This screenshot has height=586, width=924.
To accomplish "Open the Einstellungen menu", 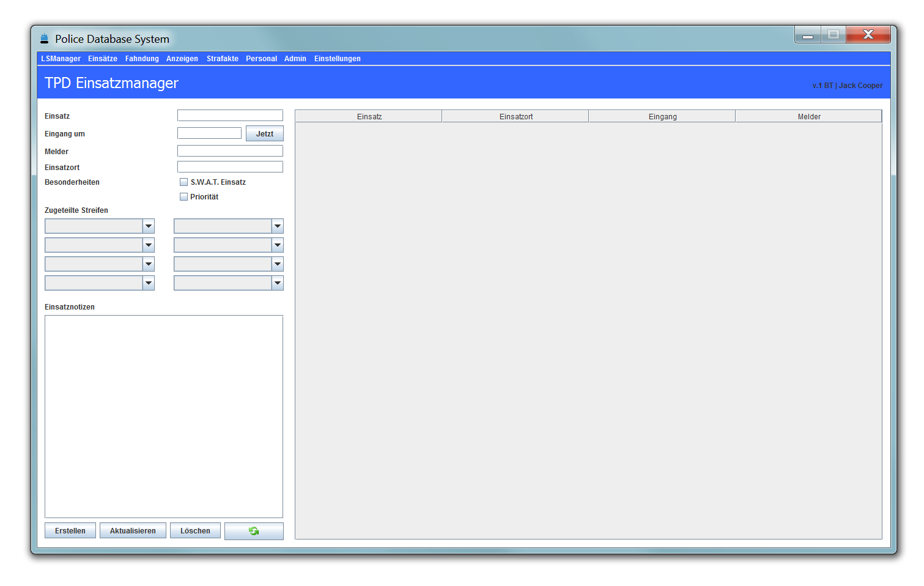I will (338, 59).
